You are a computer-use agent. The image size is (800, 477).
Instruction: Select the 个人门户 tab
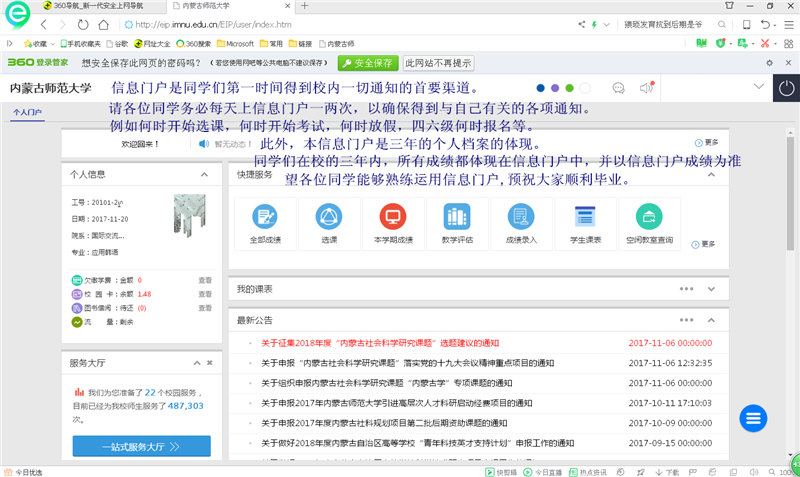point(27,113)
